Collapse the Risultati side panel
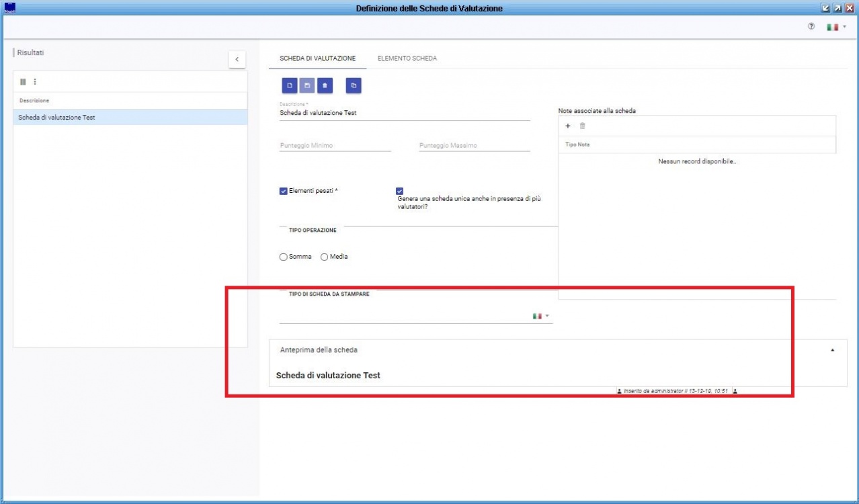 click(x=237, y=59)
